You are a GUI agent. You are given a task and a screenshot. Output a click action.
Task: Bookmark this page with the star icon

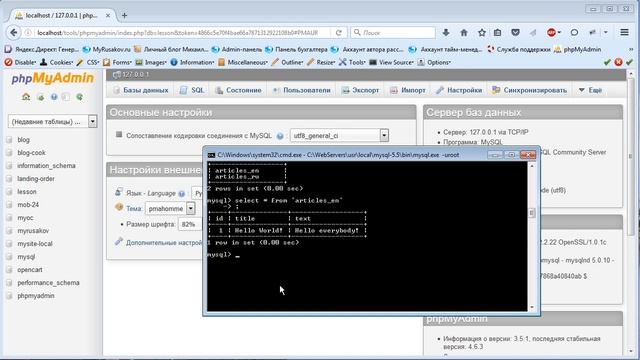click(482, 33)
